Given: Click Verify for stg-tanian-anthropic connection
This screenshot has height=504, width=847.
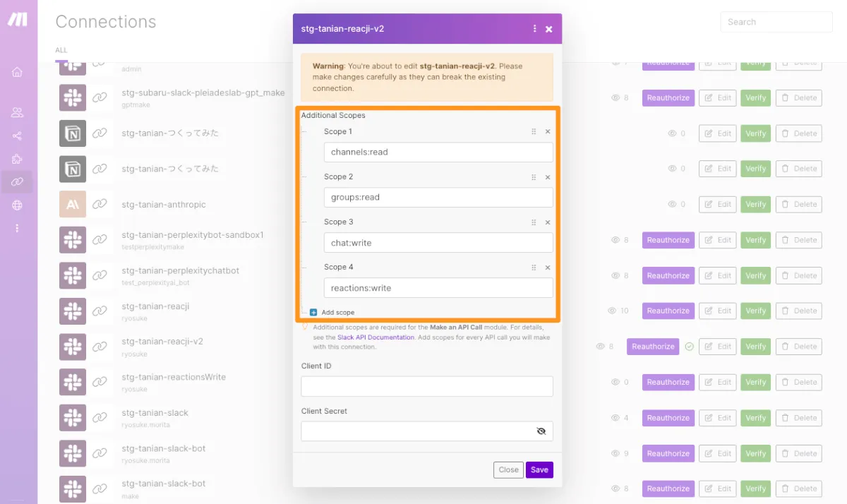Looking at the screenshot, I should (x=755, y=204).
